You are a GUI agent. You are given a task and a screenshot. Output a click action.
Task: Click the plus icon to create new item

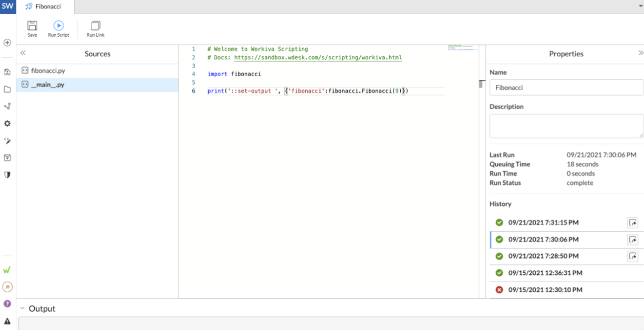7,43
